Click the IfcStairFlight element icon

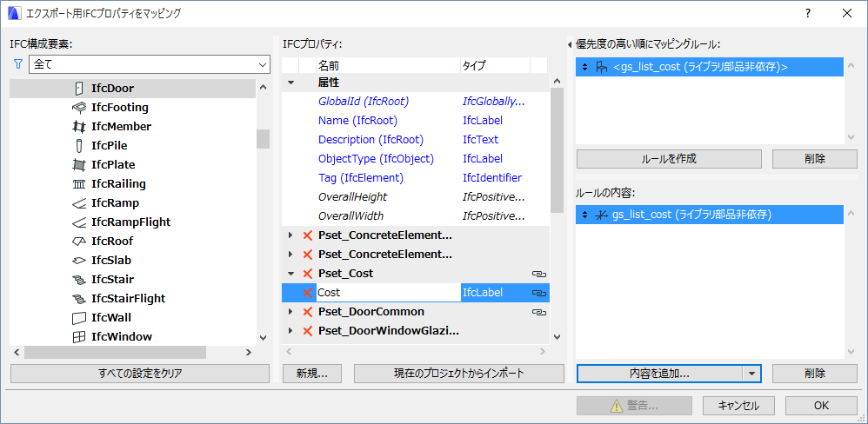tap(78, 299)
